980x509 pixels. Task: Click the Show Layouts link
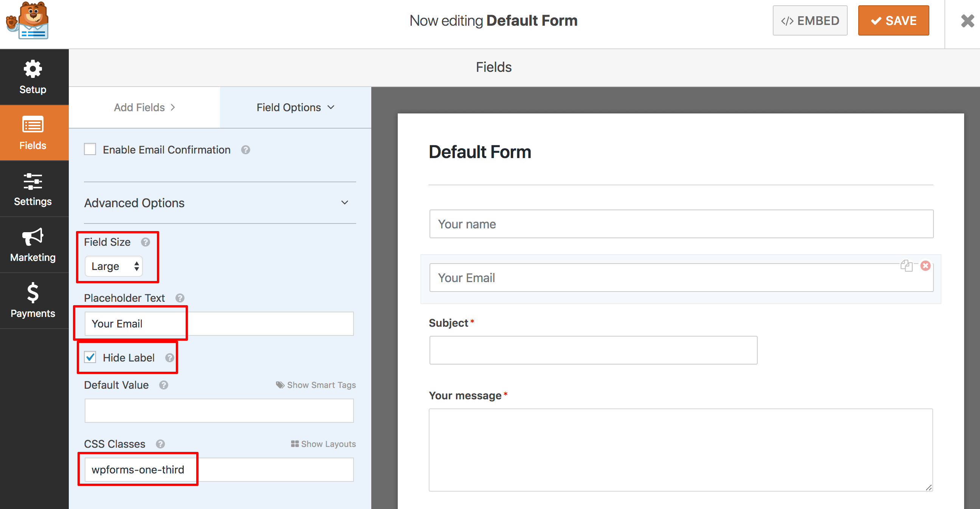click(x=323, y=444)
